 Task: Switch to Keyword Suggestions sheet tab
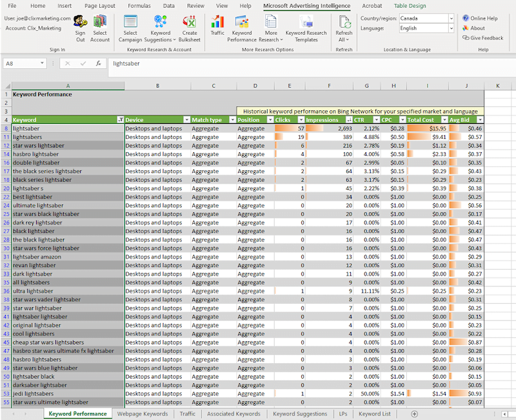point(300,414)
